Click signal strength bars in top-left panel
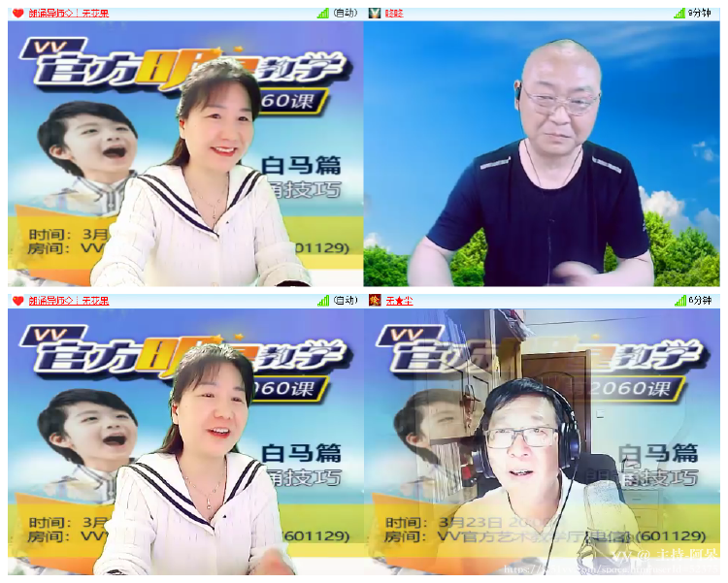Viewport: 728px width, 583px height. 323,14
